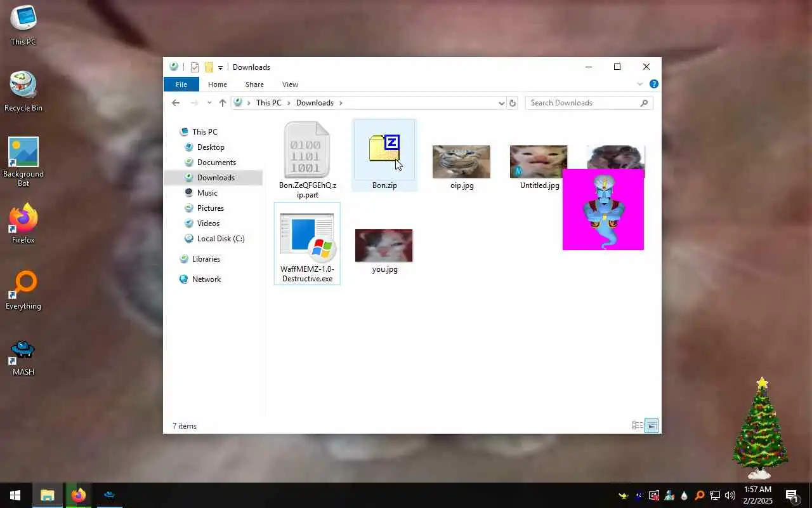Click the Christmas tree desktop decoration
812x508 pixels.
coord(761,429)
